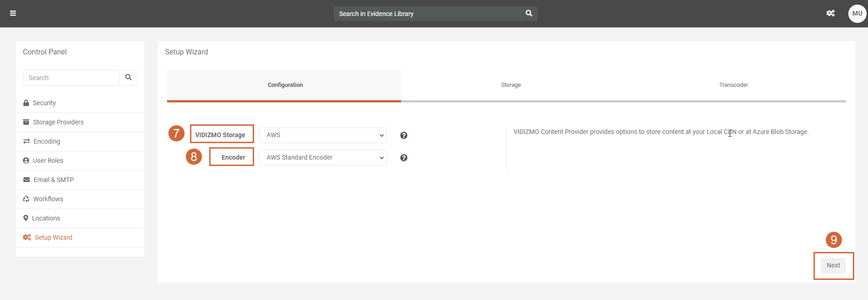The height and width of the screenshot is (300, 868).
Task: Click the magnifier icon in Evidence Library search
Action: point(529,13)
